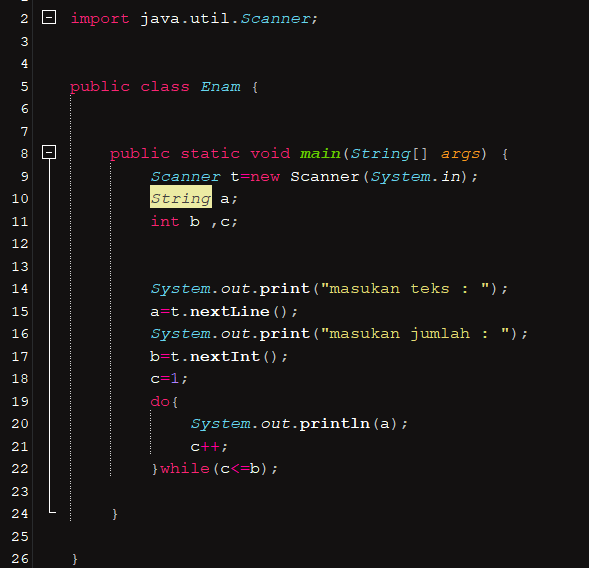589x568 pixels.
Task: Collapse the main method fold marker
Action: click(49, 152)
